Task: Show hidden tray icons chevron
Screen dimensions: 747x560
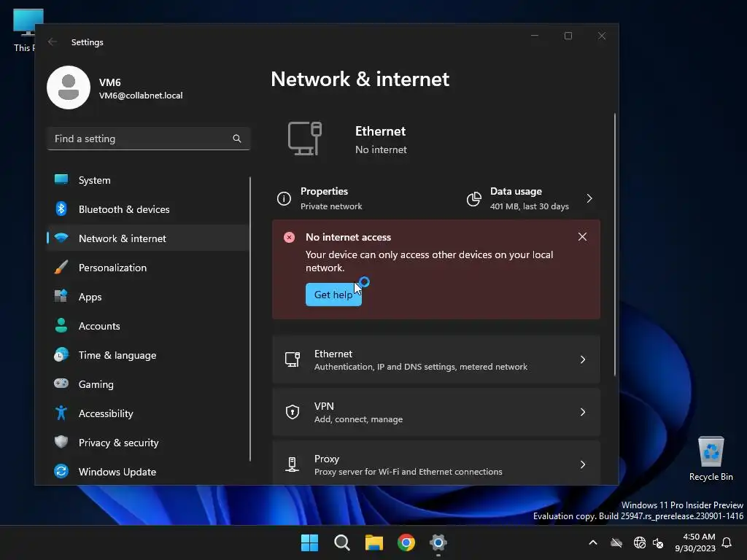Action: (x=593, y=542)
